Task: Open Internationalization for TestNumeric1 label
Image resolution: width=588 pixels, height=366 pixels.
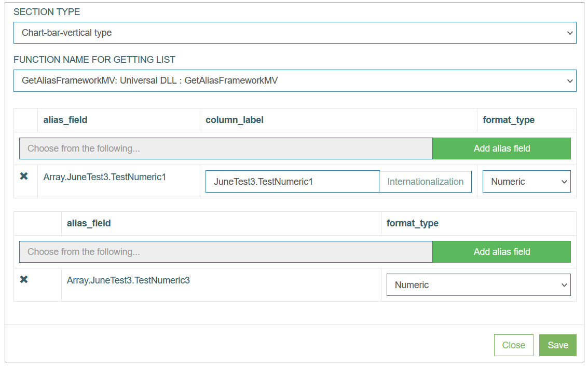Action: pyautogui.click(x=425, y=182)
